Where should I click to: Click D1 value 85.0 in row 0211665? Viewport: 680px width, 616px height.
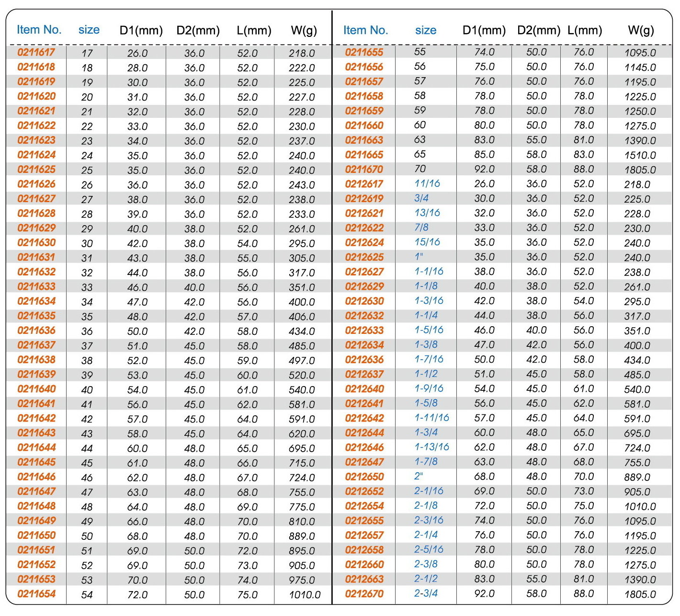tap(485, 155)
